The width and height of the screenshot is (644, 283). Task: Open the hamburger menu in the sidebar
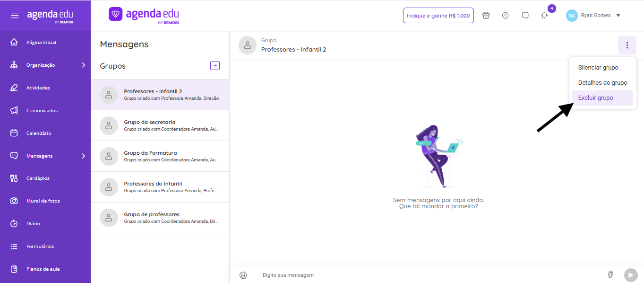(15, 16)
